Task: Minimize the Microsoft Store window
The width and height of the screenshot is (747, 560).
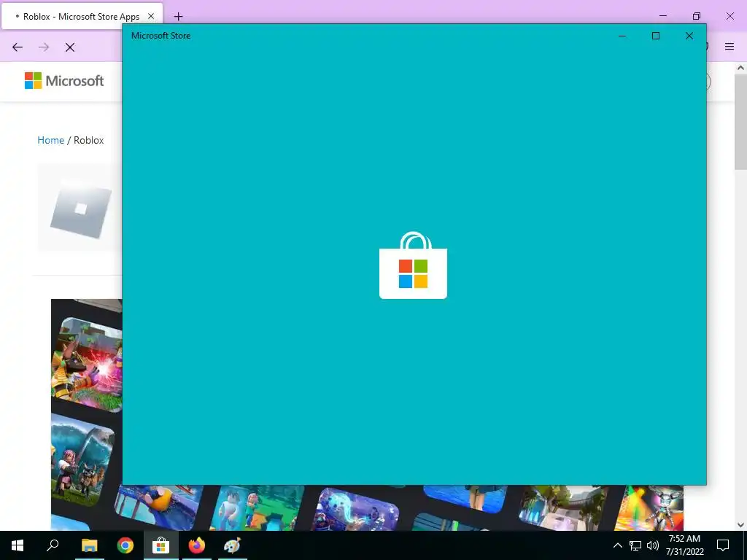Action: pyautogui.click(x=622, y=36)
